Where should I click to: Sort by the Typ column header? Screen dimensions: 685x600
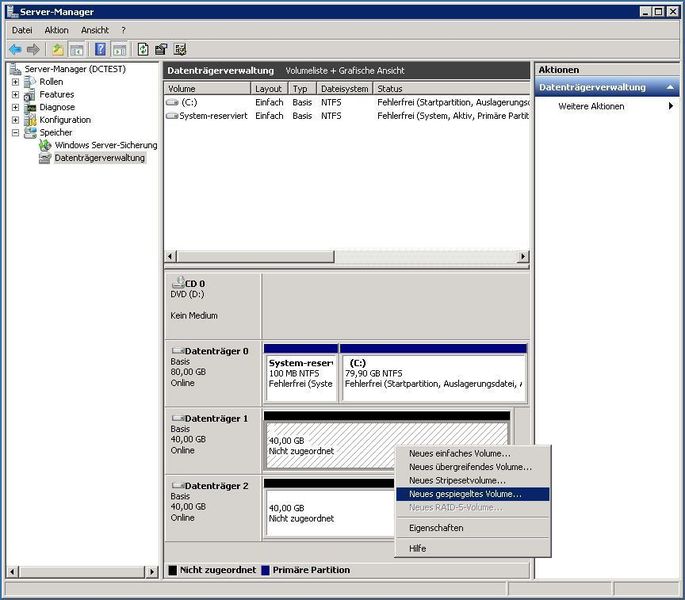pos(302,89)
